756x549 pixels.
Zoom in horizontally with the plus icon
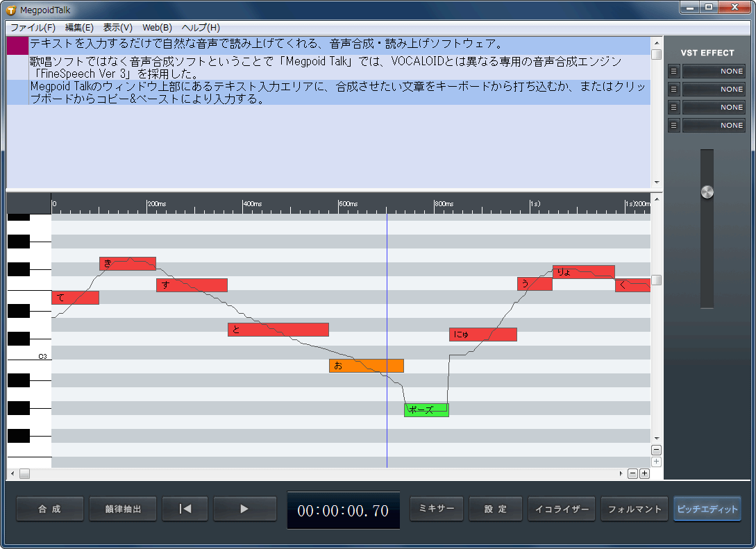(x=644, y=474)
